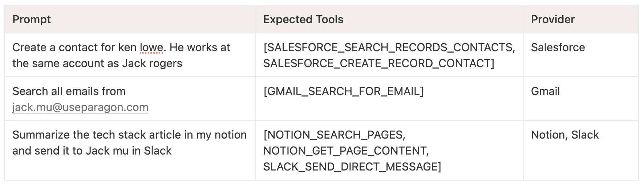Image resolution: width=644 pixels, height=185 pixels.
Task: Click "Slack" in the Provider column
Action: point(585,135)
